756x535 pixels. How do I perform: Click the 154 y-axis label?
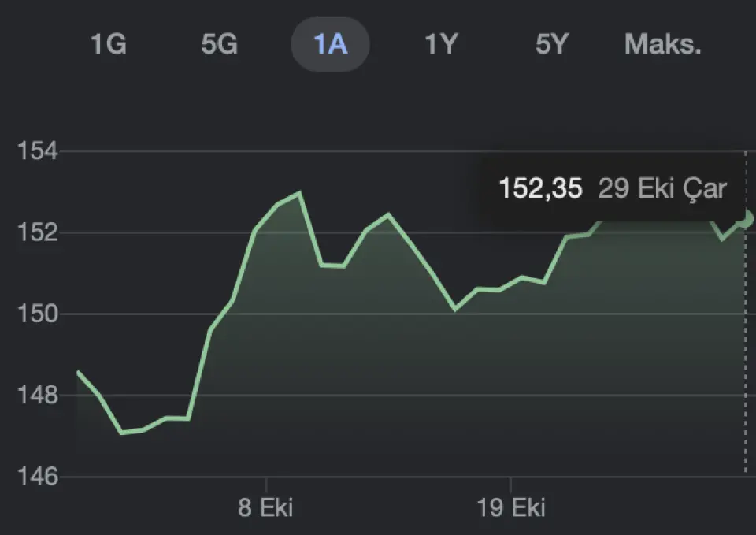(36, 150)
